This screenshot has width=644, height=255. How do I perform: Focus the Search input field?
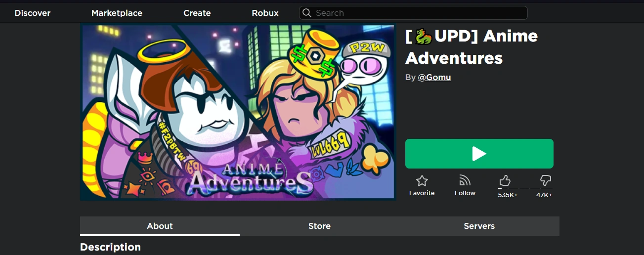click(413, 13)
